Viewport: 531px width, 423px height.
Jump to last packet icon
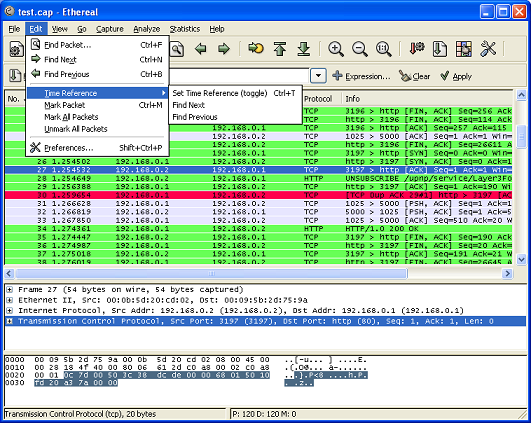(x=304, y=49)
